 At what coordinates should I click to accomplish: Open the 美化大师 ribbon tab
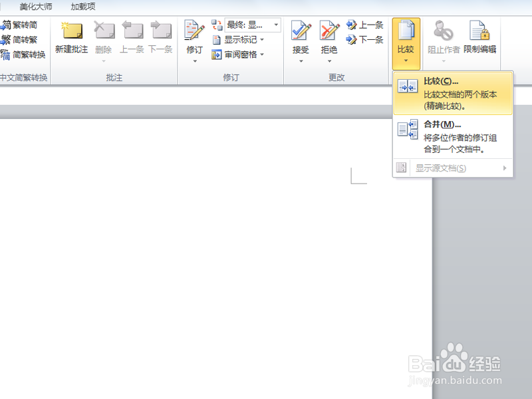pyautogui.click(x=36, y=7)
